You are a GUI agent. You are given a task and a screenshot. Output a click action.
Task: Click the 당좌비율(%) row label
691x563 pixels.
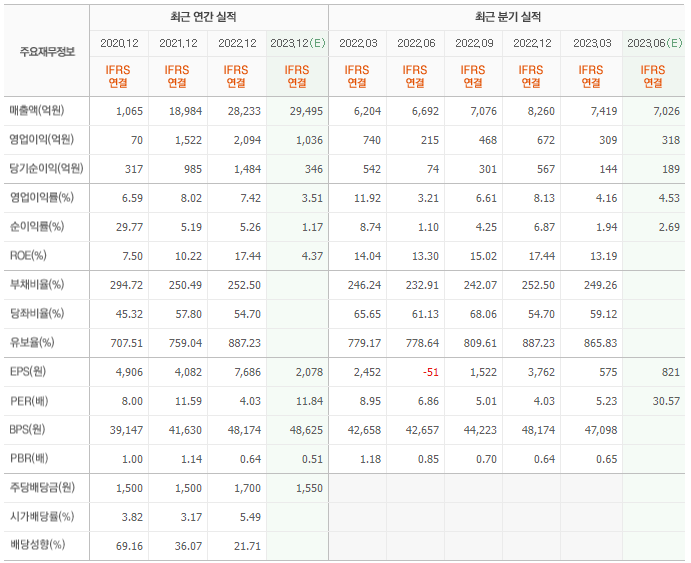[37, 314]
